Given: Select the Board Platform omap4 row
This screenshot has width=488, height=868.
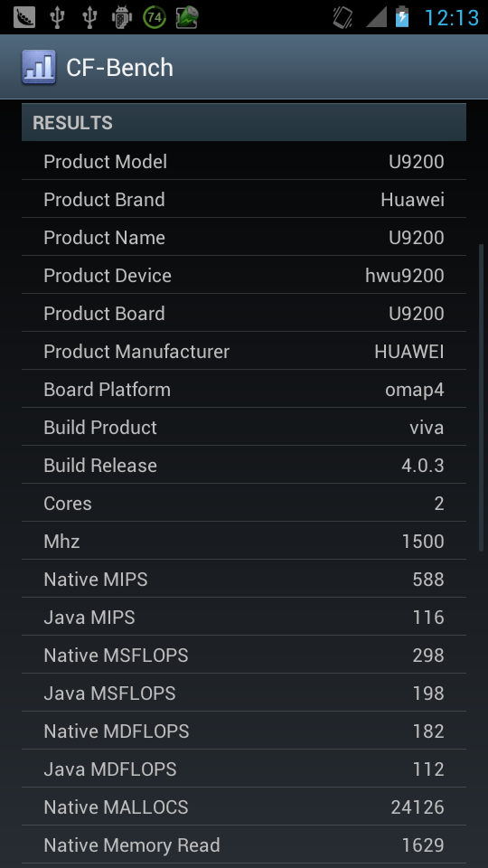Looking at the screenshot, I should (244, 389).
